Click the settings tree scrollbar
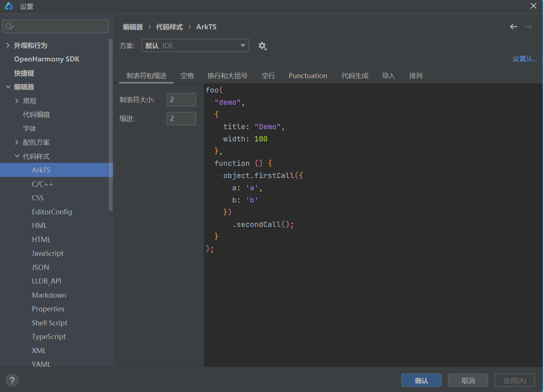The image size is (543, 392). click(x=110, y=125)
